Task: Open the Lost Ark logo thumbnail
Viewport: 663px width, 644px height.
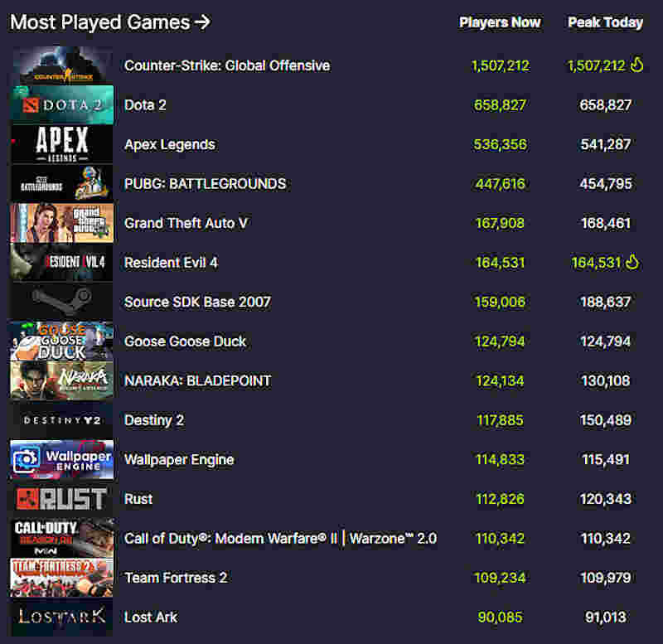Action: tap(62, 617)
